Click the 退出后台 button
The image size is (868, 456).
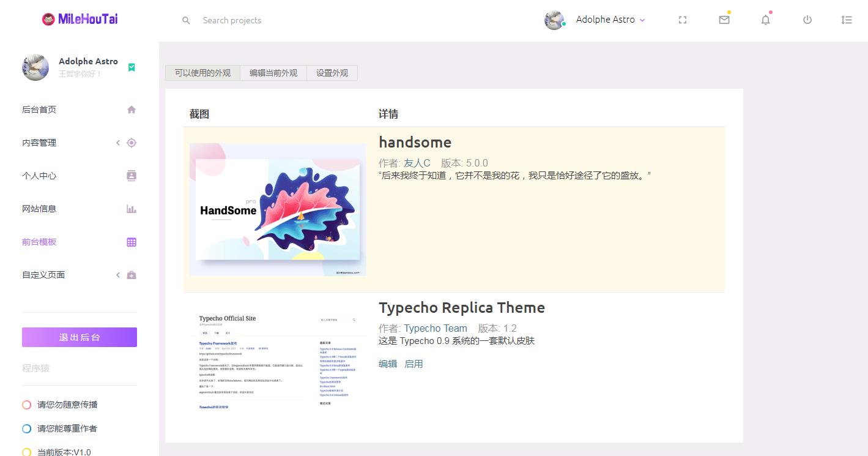pos(80,337)
